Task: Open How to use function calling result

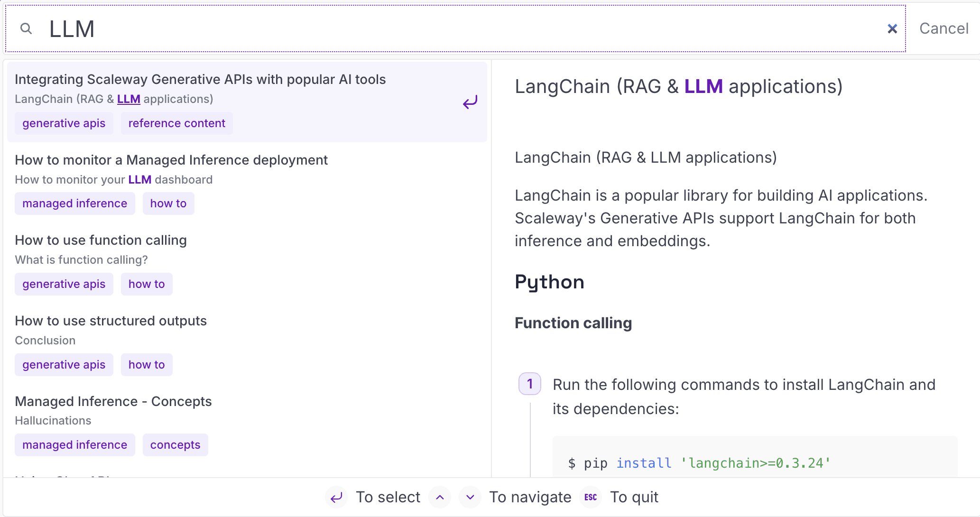Action: [101, 240]
